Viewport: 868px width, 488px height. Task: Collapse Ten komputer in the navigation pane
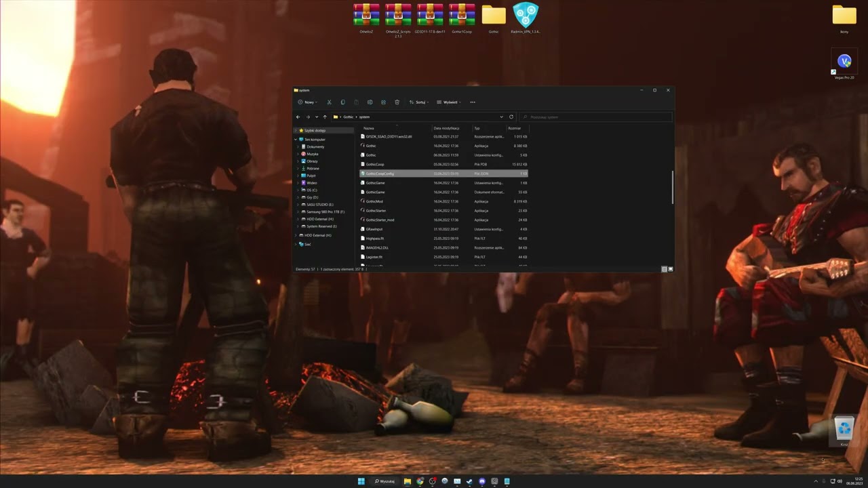coord(296,140)
